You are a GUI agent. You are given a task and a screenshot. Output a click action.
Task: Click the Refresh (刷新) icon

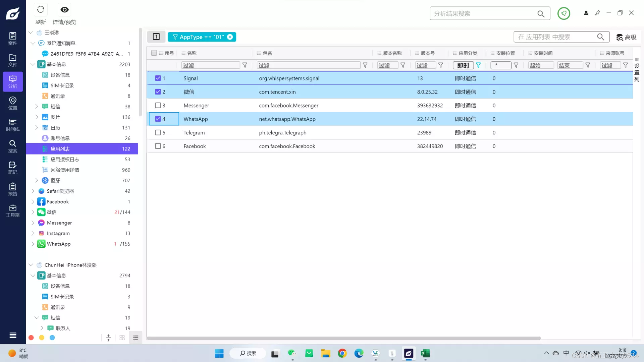point(41,10)
